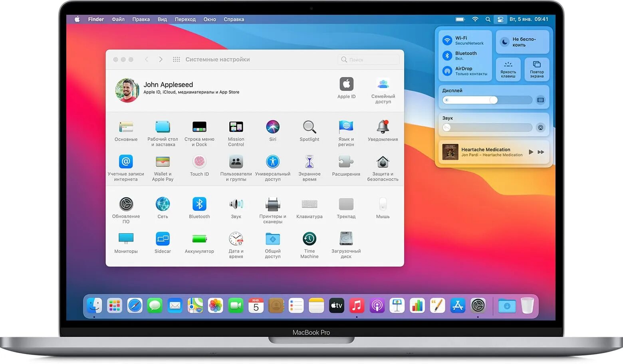Viewport: 623px width, 364px height.
Task: Open Дата и время settings
Action: click(x=236, y=239)
